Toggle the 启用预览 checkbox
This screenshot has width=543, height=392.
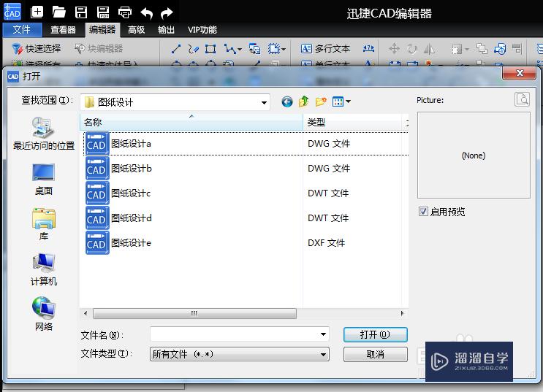point(423,212)
